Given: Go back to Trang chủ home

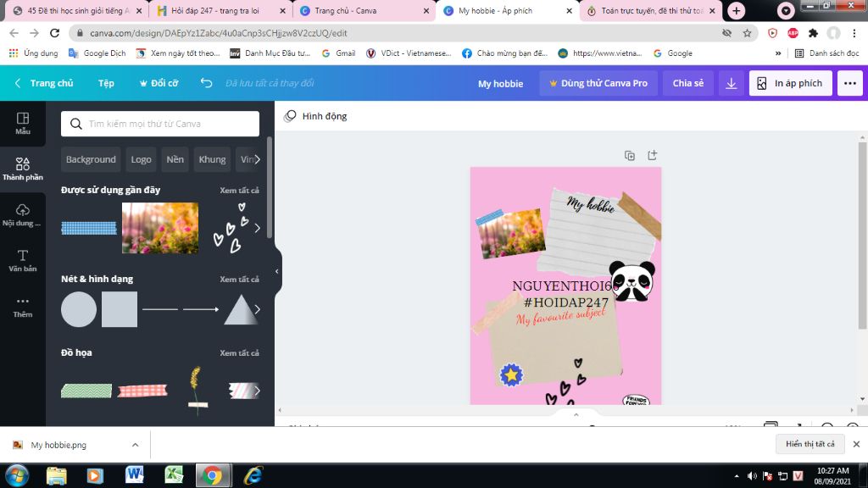Looking at the screenshot, I should coord(44,83).
